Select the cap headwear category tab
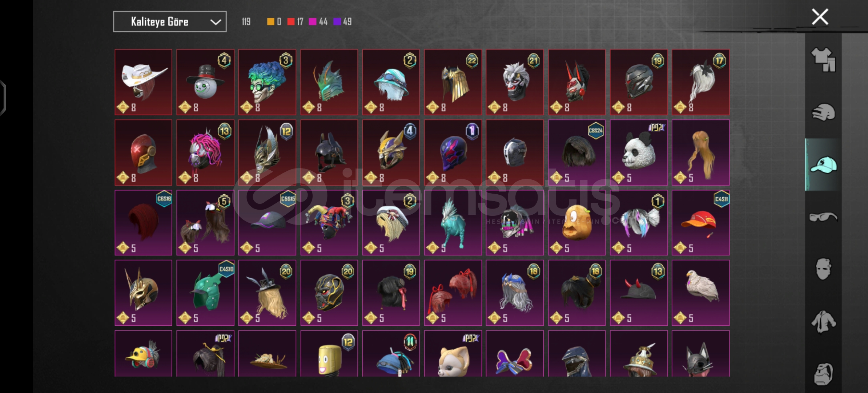Viewport: 868px width, 393px height. point(823,164)
